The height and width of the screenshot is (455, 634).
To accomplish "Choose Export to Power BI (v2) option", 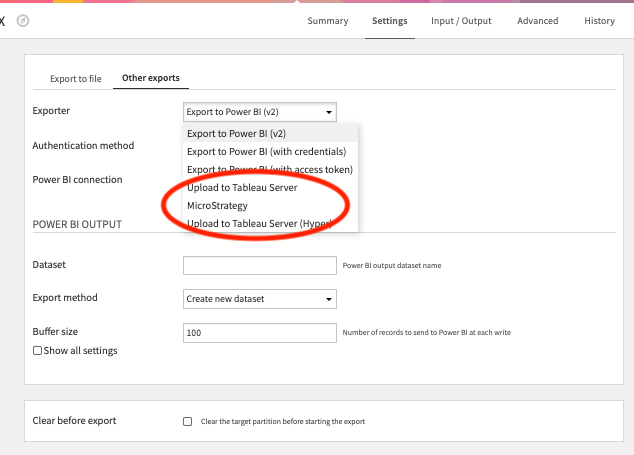I will [270, 133].
